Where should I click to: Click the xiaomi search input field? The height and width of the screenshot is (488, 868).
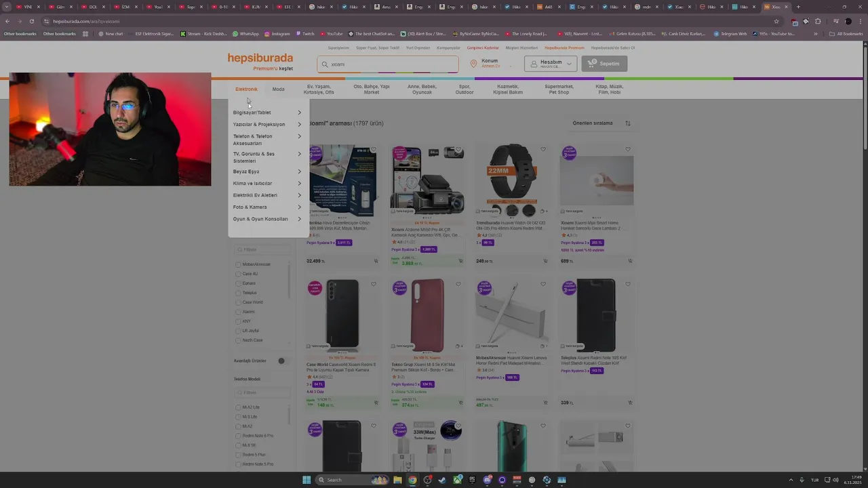coord(388,64)
